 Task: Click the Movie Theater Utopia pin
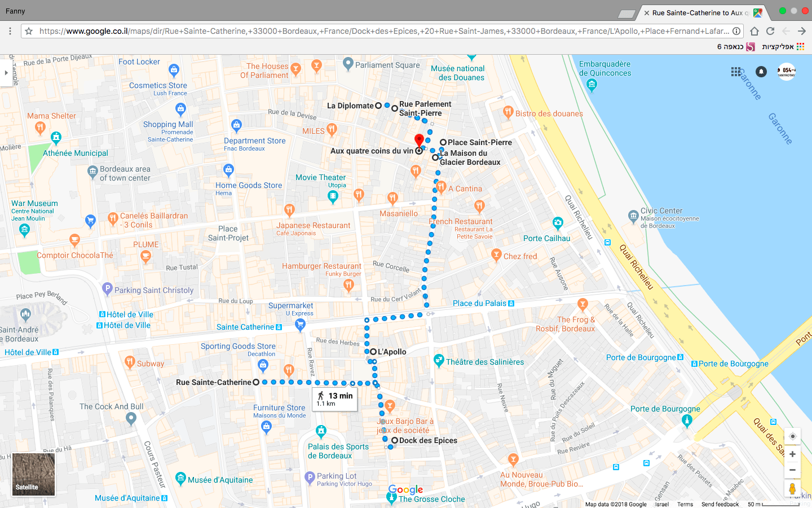333,196
